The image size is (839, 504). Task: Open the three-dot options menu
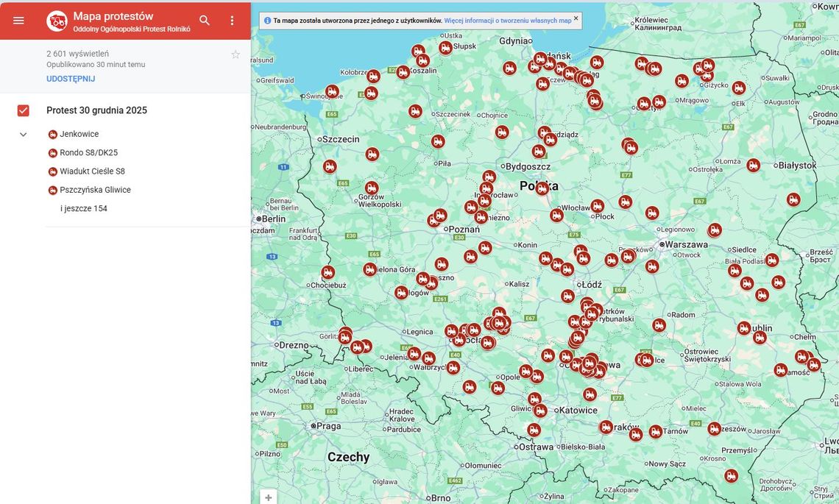(232, 20)
